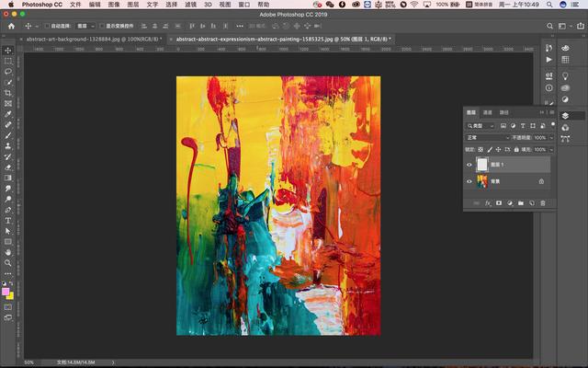Viewport: 588px width, 368px height.
Task: Select the Zoom tool
Action: click(x=8, y=262)
